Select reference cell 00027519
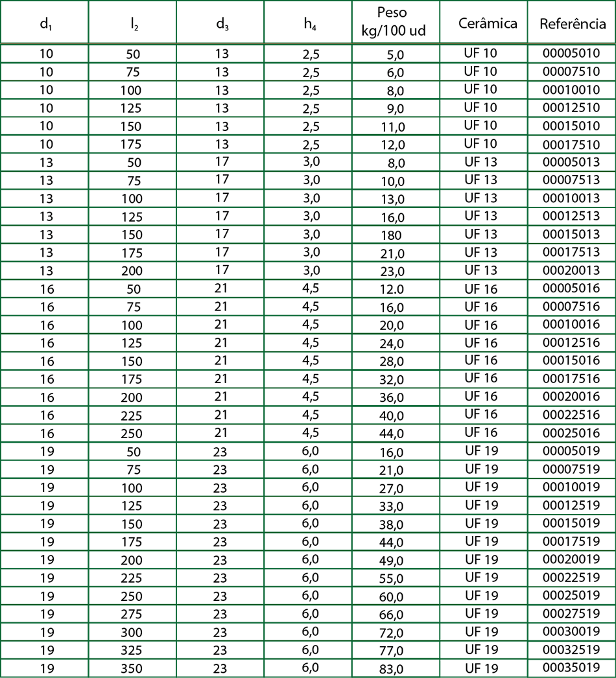Image resolution: width=616 pixels, height=678 pixels. click(x=571, y=614)
